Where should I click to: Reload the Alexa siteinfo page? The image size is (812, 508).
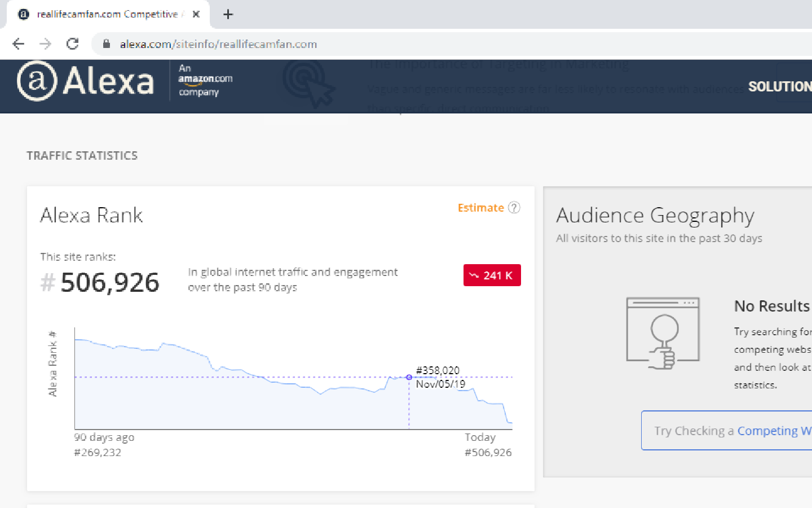[72, 44]
